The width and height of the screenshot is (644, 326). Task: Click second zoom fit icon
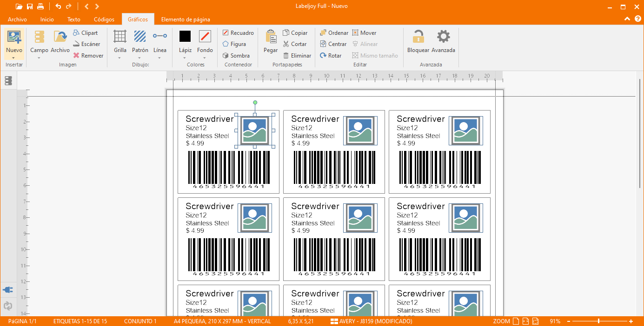click(x=525, y=321)
